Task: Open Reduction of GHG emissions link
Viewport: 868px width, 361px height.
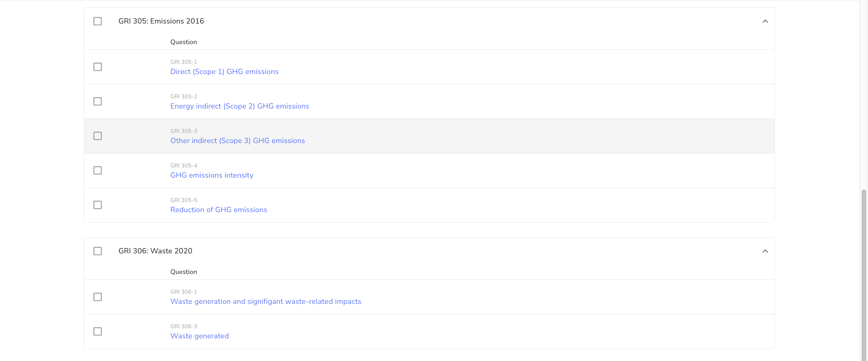Action: pyautogui.click(x=218, y=210)
